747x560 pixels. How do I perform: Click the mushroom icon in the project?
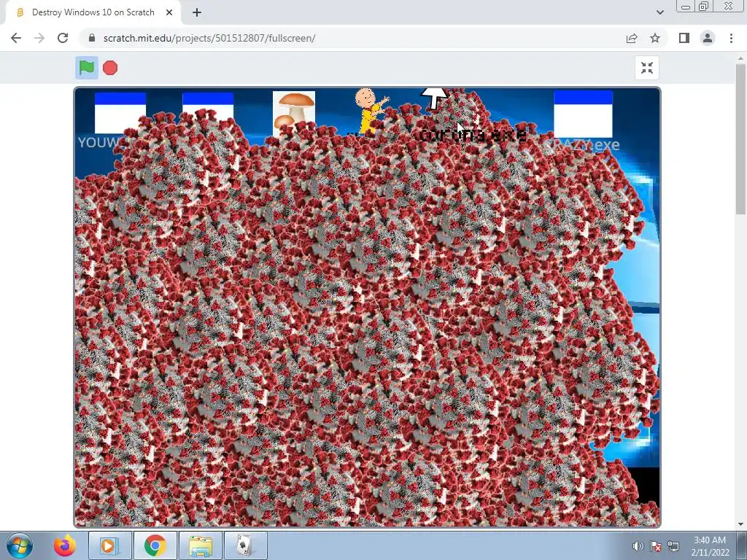294,113
